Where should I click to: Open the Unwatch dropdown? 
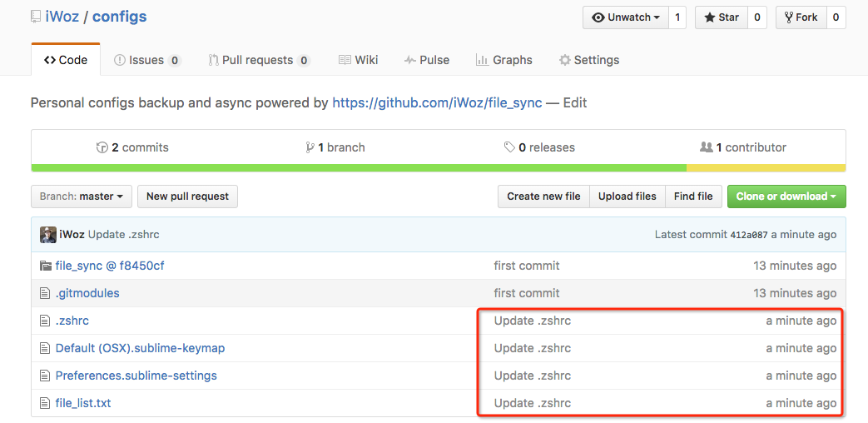[626, 17]
